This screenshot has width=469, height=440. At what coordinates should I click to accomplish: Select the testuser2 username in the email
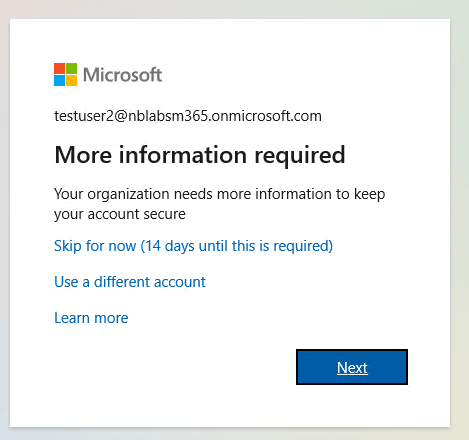pos(84,116)
